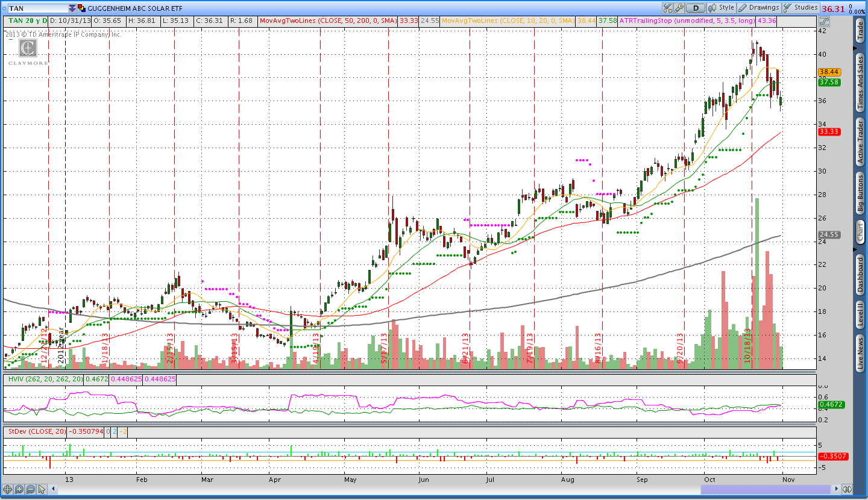
Task: Click the 36.31 last price in header
Action: point(833,9)
